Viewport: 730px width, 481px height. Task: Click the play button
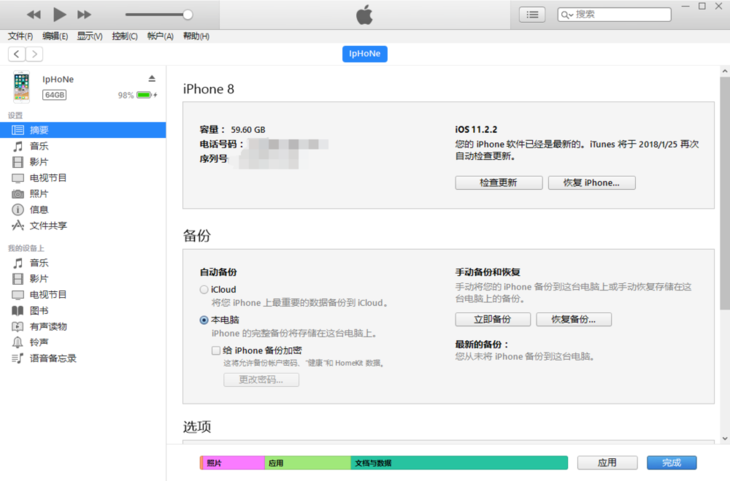pos(59,14)
